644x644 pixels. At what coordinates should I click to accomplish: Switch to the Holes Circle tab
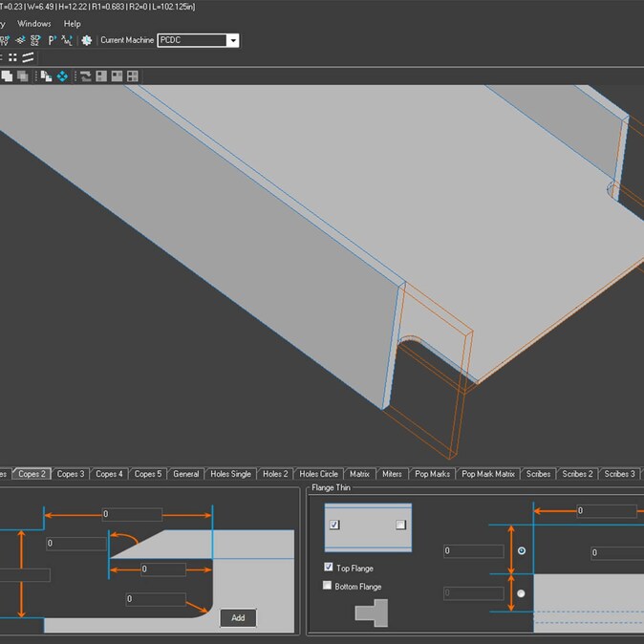(x=318, y=474)
